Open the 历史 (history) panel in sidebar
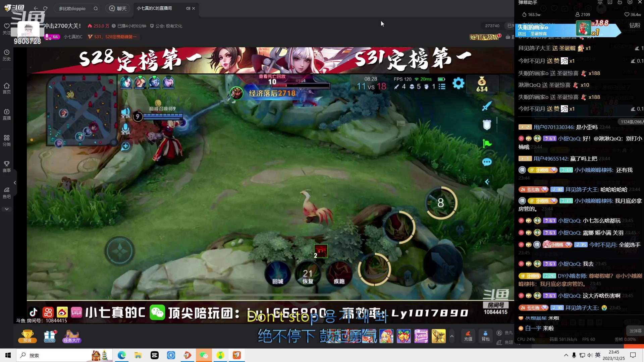This screenshot has width=644, height=362. tap(6, 55)
